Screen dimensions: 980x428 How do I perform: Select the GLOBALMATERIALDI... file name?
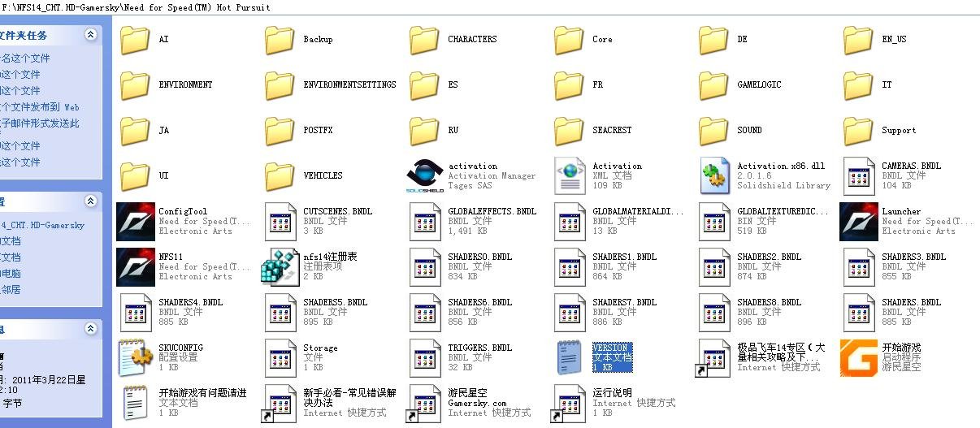pos(638,211)
